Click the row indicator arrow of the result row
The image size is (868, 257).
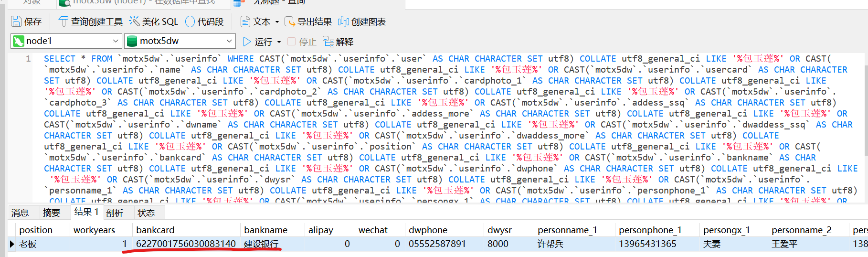pyautogui.click(x=12, y=244)
